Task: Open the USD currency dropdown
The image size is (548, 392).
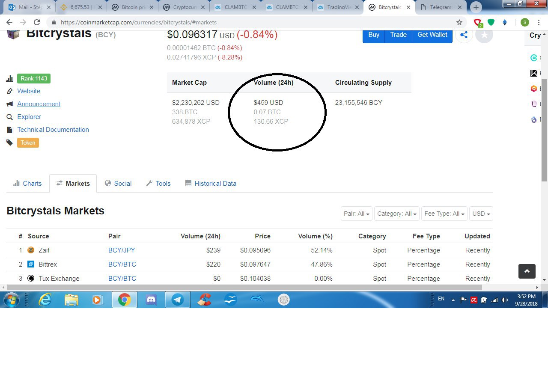Action: pos(481,214)
